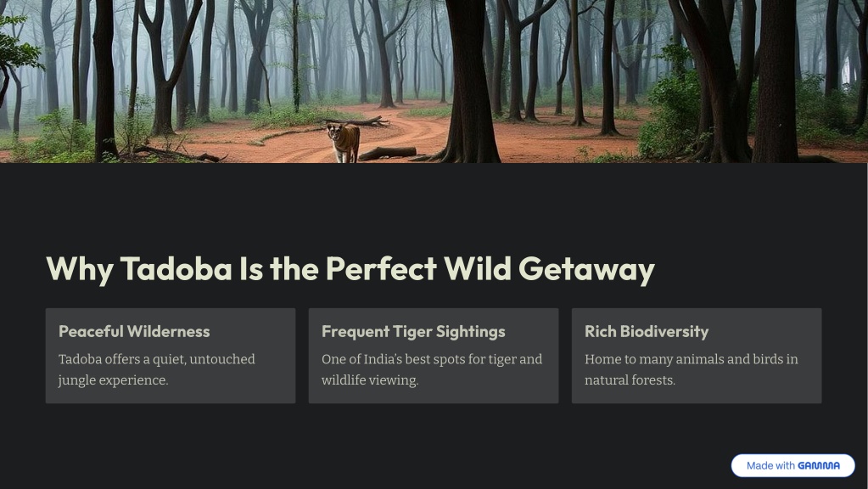Click the word 'Perfect' in the title

pos(382,269)
